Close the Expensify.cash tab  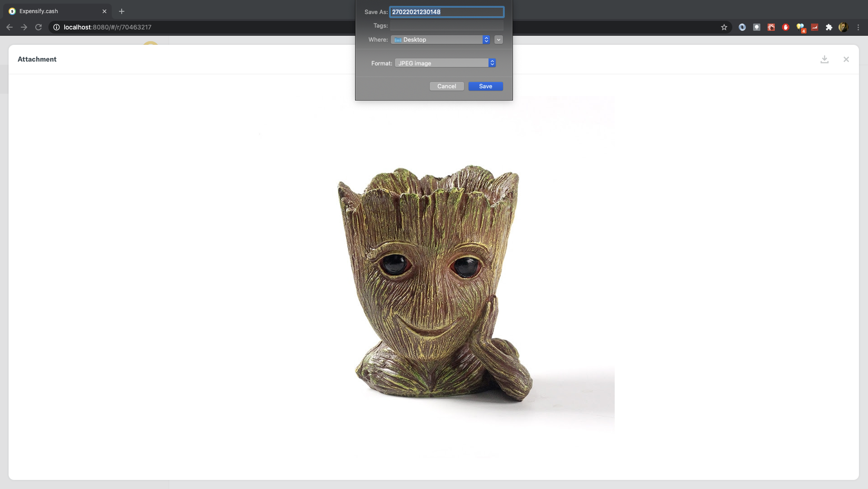tap(104, 11)
